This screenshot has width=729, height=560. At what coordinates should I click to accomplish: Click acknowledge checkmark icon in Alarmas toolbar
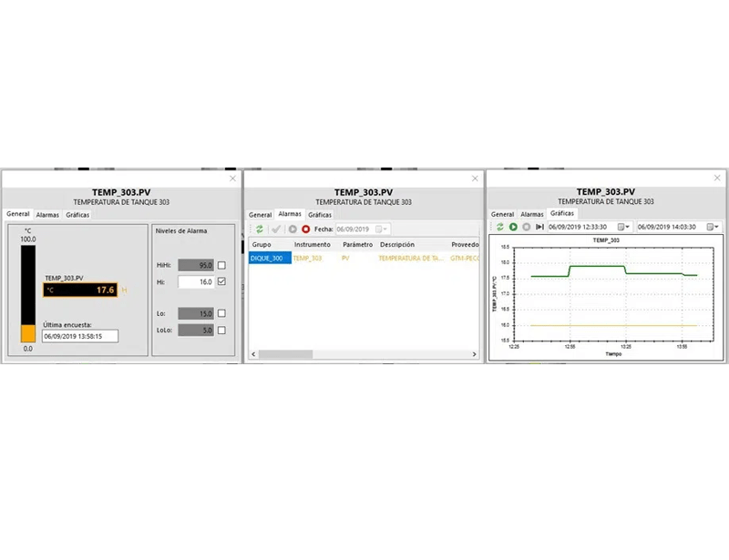pos(276,229)
